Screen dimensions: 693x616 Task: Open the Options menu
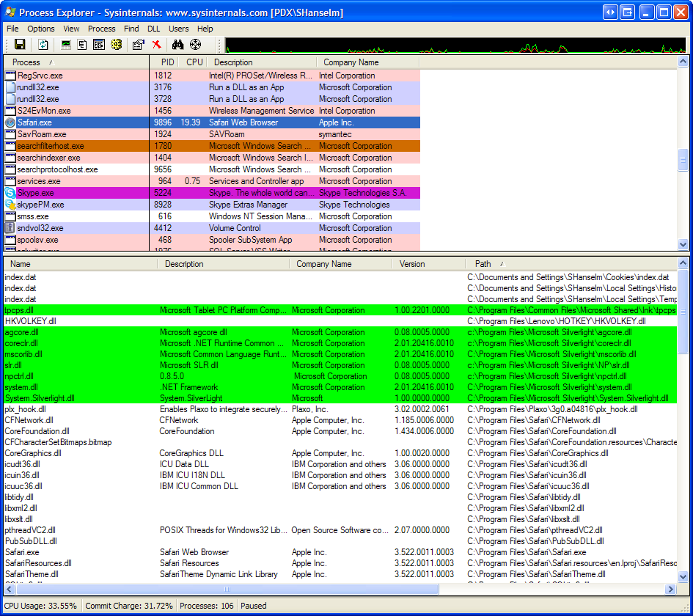[41, 29]
